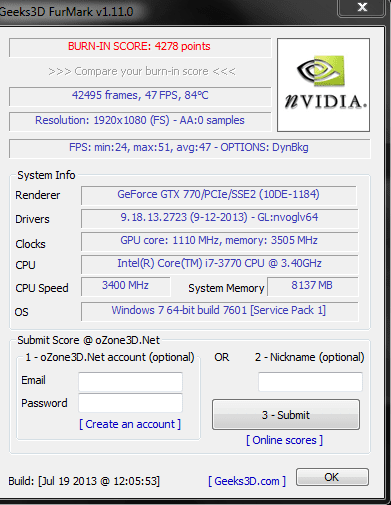391x505 pixels.
Task: Click the 2 - Nickname (optional) label
Action: (x=310, y=357)
